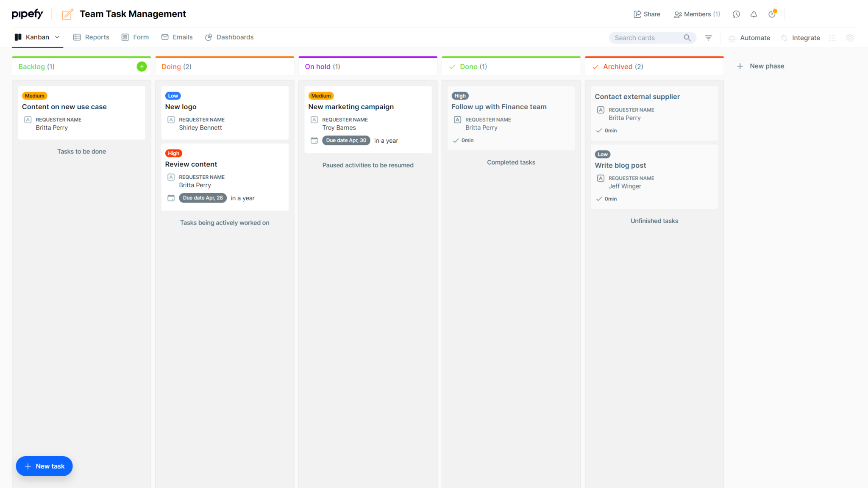Viewport: 868px width, 488px height.
Task: Open the activity history clock icon
Action: (736, 14)
